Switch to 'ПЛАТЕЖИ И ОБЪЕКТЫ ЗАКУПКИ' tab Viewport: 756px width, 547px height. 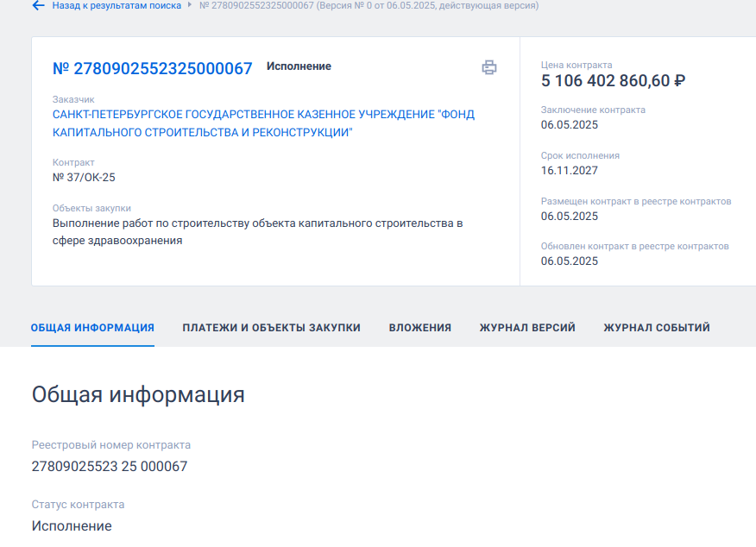[272, 328]
